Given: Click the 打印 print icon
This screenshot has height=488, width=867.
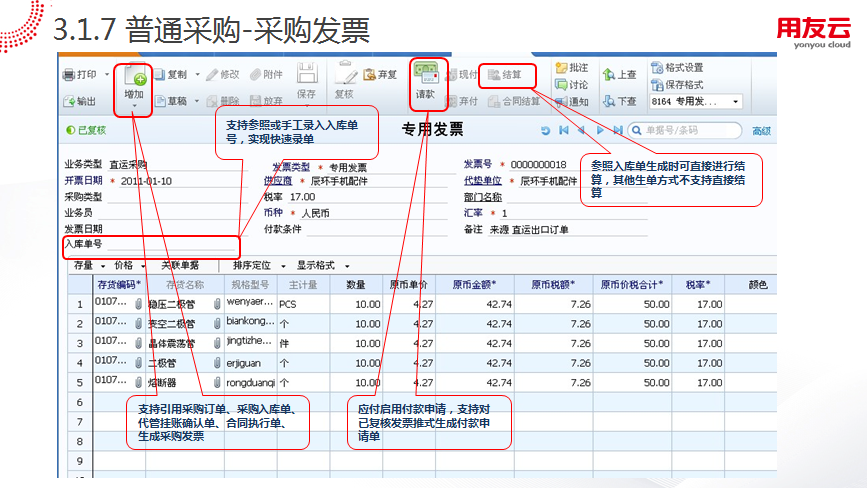Looking at the screenshot, I should point(69,75).
